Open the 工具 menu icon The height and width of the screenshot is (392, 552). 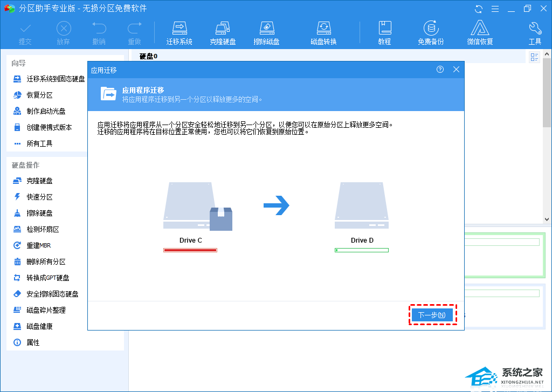(535, 33)
